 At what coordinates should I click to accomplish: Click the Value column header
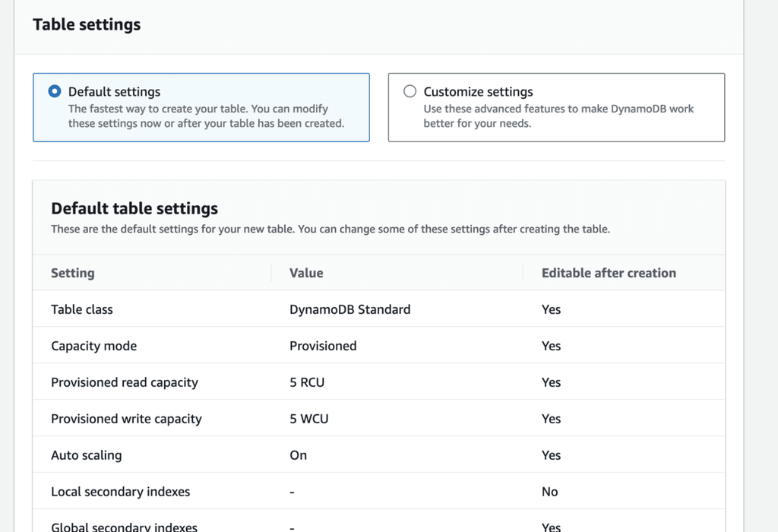[x=306, y=273]
